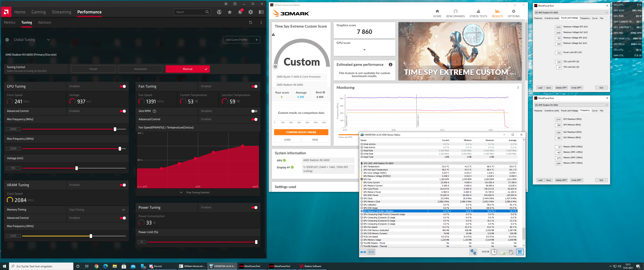Toggle Power Tuning switch
The image size is (644, 270).
tap(254, 208)
